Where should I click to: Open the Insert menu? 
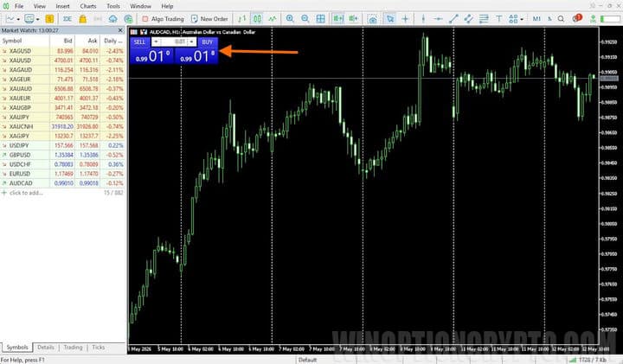point(62,6)
